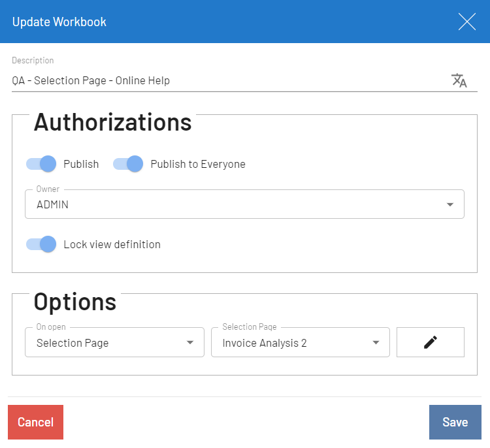Click the Authorizations section heading
This screenshot has width=490, height=448.
click(112, 122)
